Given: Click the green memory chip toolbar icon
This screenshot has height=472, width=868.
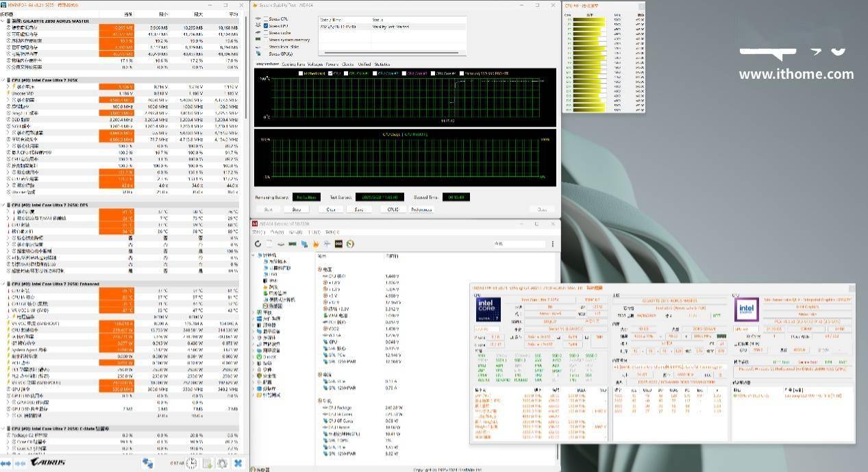Looking at the screenshot, I should (293, 244).
